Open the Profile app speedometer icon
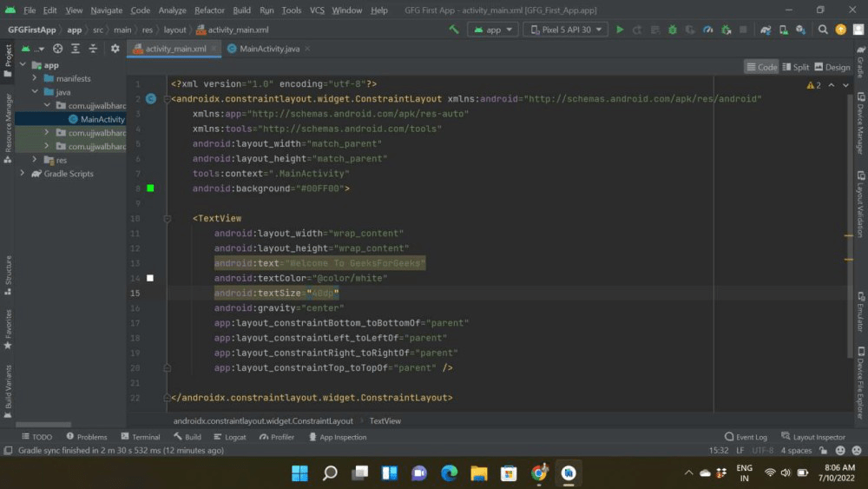 [707, 30]
